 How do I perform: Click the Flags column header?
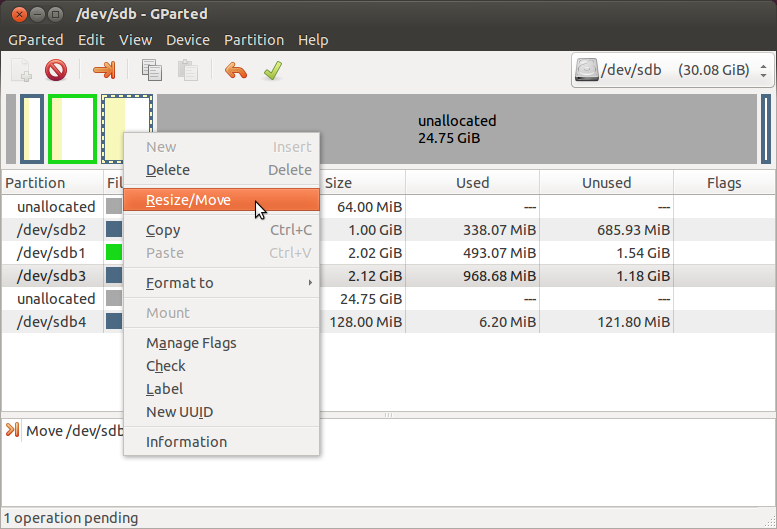tap(724, 183)
